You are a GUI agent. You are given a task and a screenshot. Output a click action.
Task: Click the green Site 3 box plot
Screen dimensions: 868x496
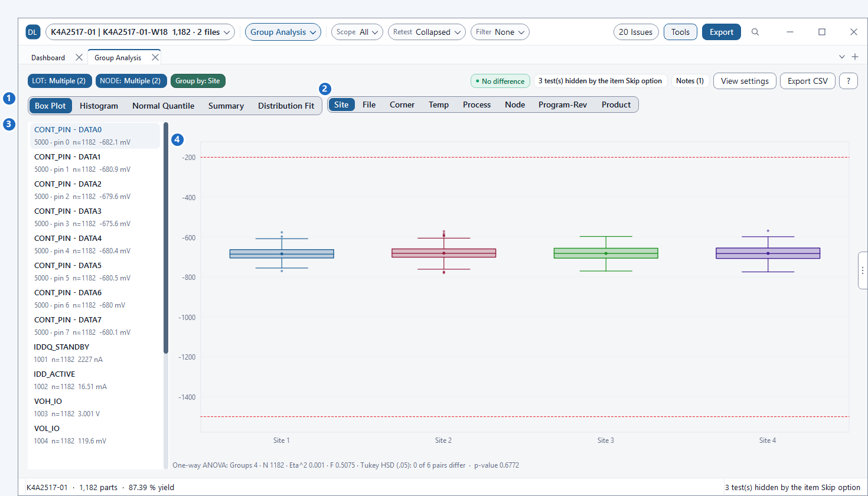point(606,253)
